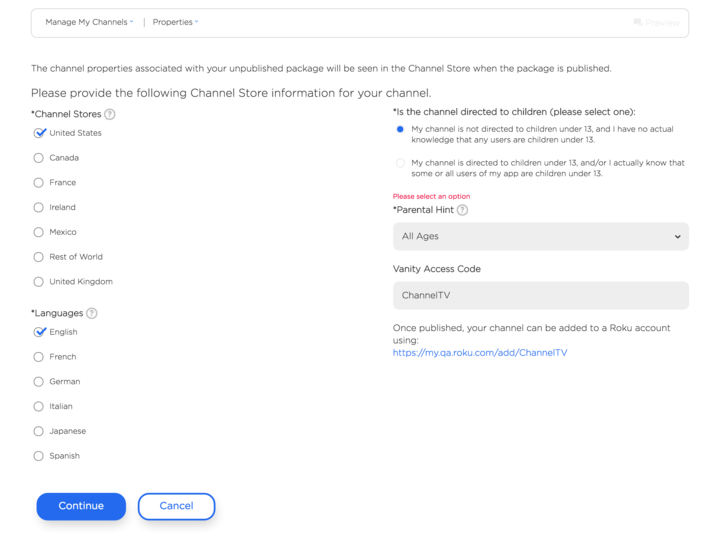Uncheck the United States channel store
Image resolution: width=720 pixels, height=541 pixels.
(x=39, y=133)
